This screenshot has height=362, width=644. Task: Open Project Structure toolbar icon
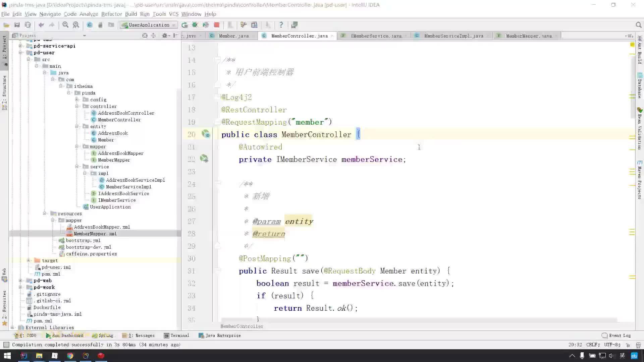[254, 25]
